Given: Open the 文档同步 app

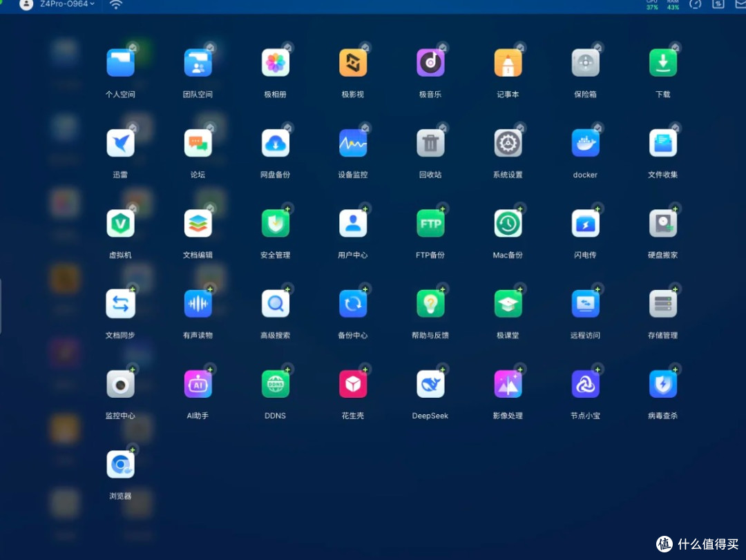Looking at the screenshot, I should 120,304.
